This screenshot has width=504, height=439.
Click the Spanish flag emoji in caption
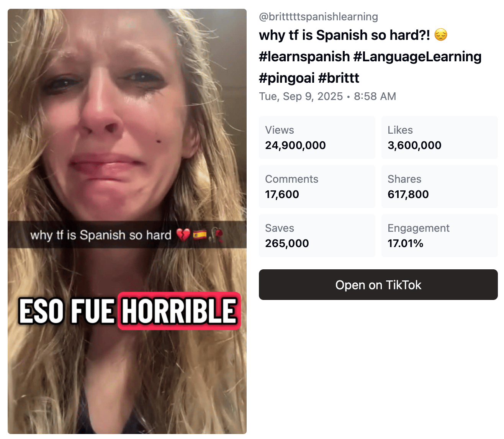200,234
